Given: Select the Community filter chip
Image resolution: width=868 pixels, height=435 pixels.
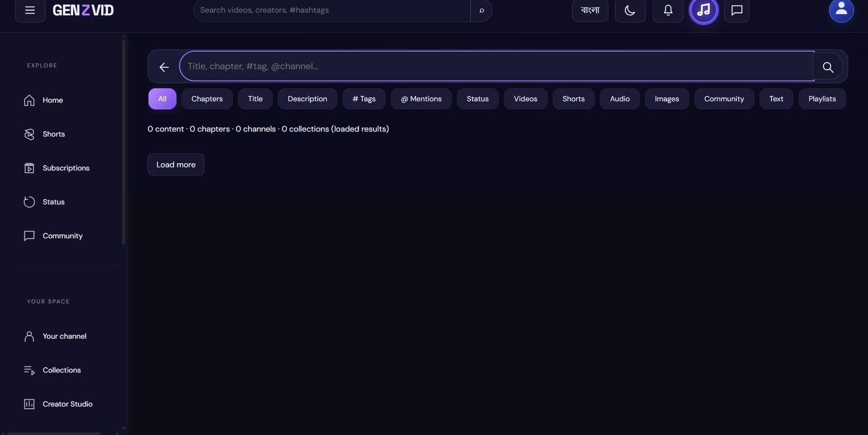Looking at the screenshot, I should tap(724, 99).
